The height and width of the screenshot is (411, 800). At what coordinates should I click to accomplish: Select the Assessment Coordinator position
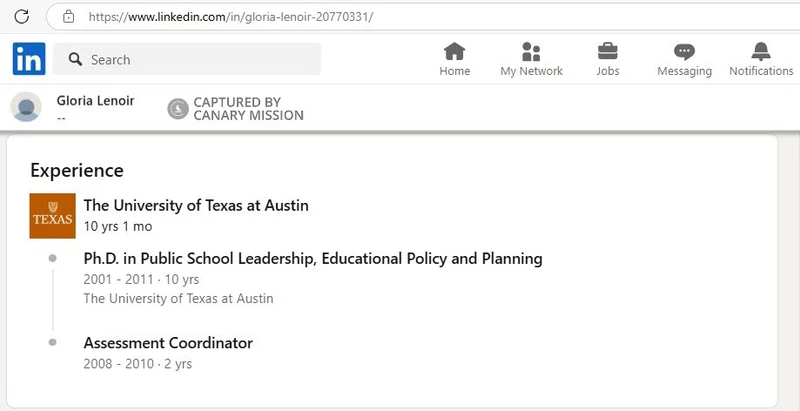coord(168,343)
